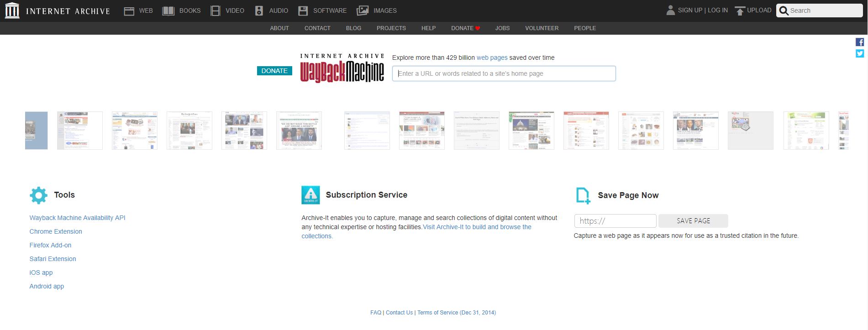Click the WEB navigation label
868x330 pixels.
click(x=146, y=10)
